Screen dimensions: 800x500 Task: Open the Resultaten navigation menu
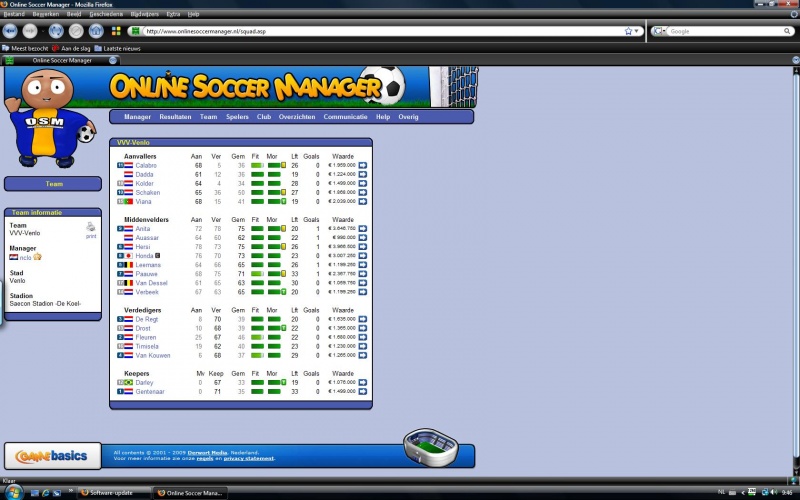click(175, 117)
